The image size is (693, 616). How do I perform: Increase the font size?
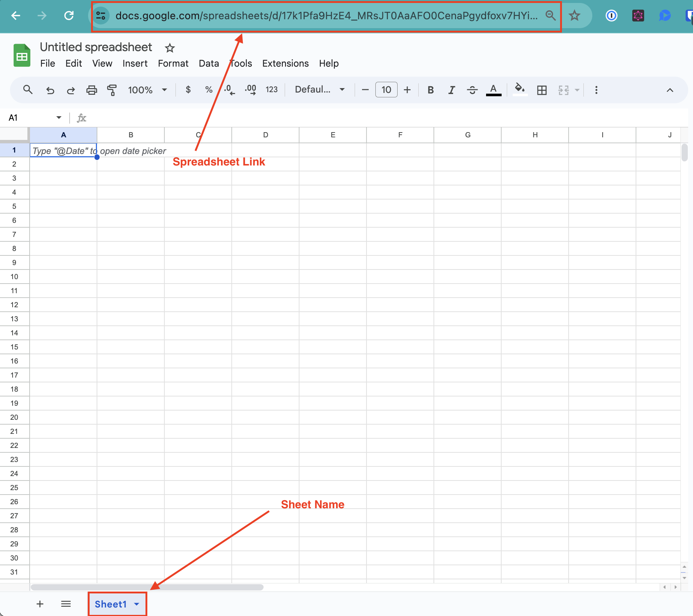pyautogui.click(x=407, y=90)
